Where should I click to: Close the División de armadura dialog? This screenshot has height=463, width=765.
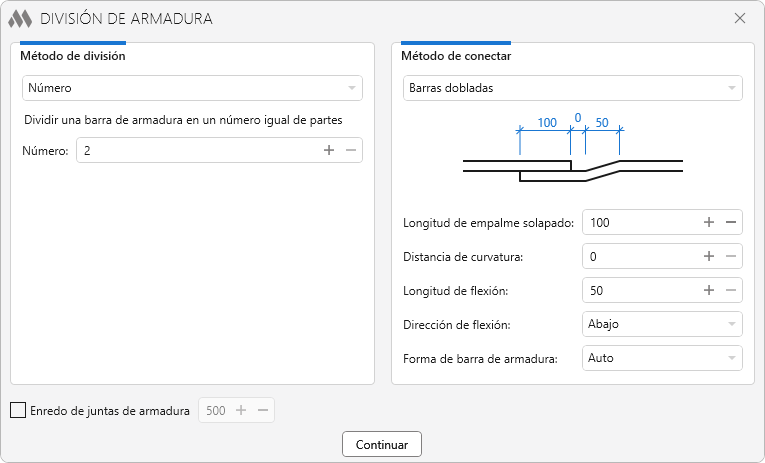pyautogui.click(x=740, y=18)
